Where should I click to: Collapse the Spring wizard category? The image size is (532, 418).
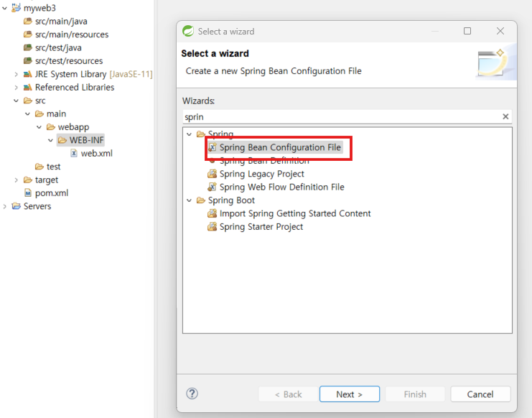(x=190, y=134)
